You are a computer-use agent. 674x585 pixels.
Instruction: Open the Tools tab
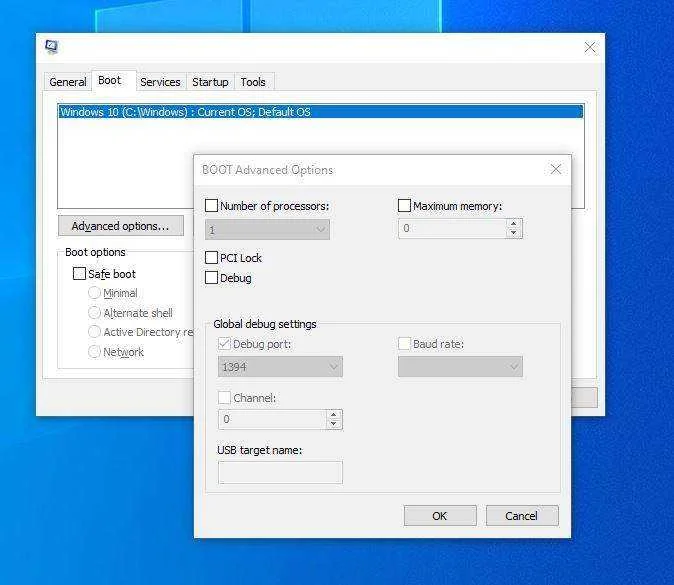point(253,82)
